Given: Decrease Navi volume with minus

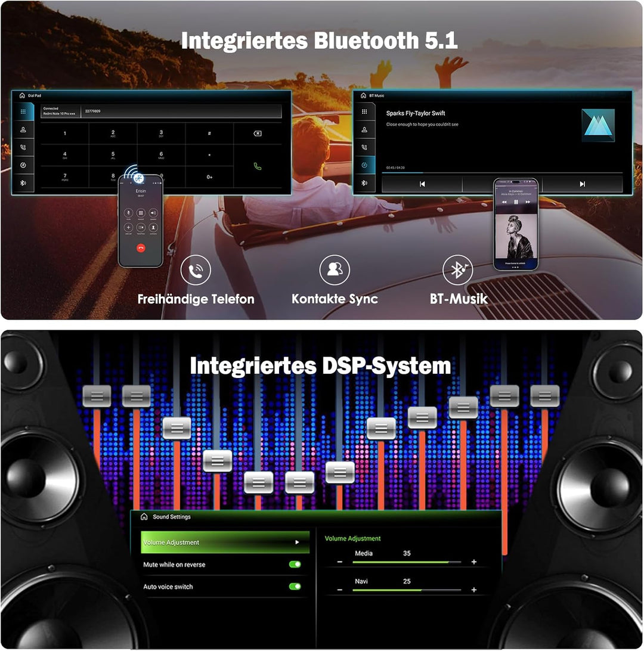Looking at the screenshot, I should [x=340, y=590].
